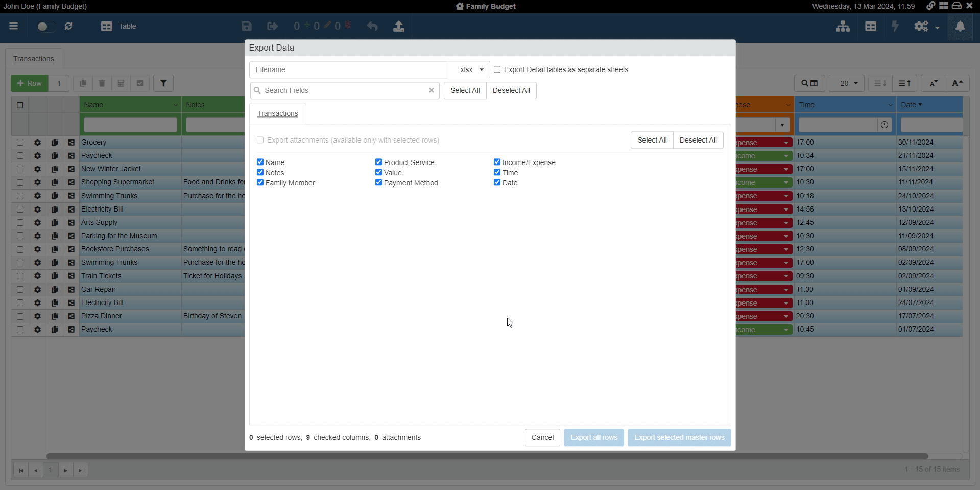Click the Export all rows button
Viewport: 980px width, 490px height.
pos(593,437)
